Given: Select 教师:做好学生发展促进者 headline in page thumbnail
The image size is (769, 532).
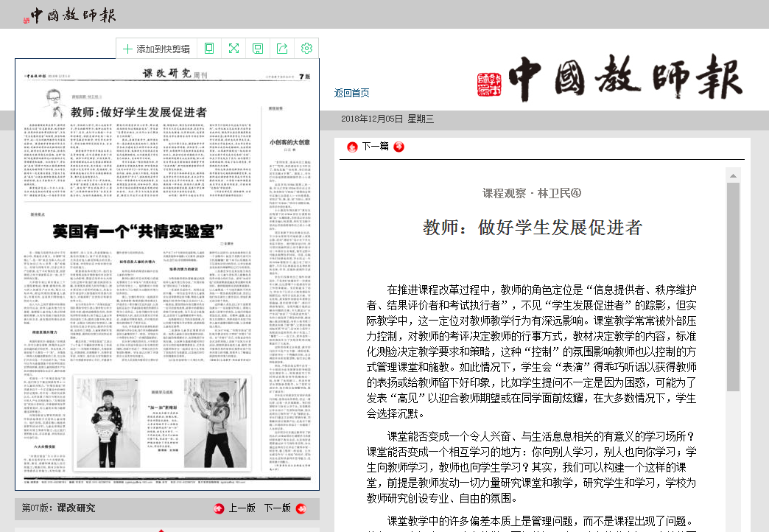Looking at the screenshot, I should click(x=138, y=113).
